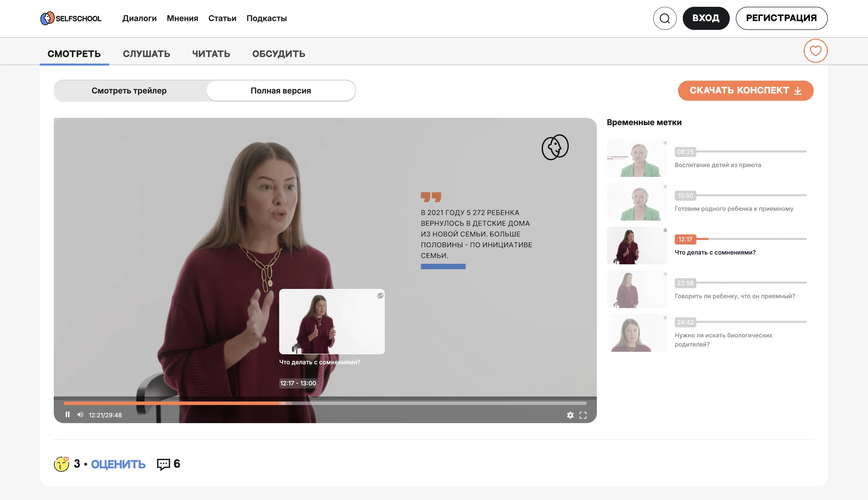Open the 22:58 timestamp thumbnail
The image size is (868, 500).
636,289
